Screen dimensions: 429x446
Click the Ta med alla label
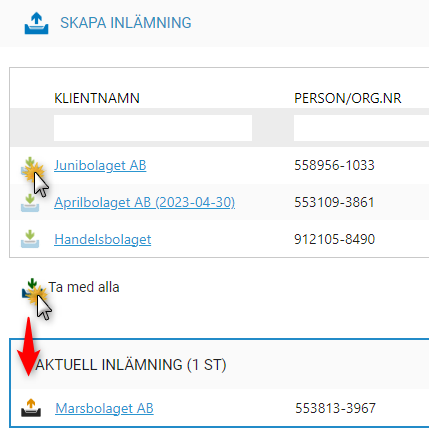(x=84, y=287)
